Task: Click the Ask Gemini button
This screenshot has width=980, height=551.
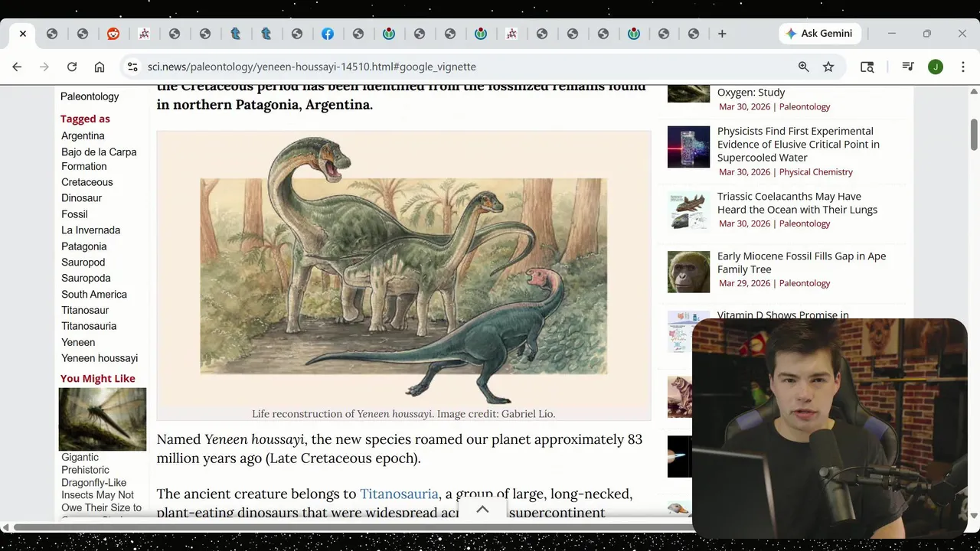Action: tap(819, 34)
